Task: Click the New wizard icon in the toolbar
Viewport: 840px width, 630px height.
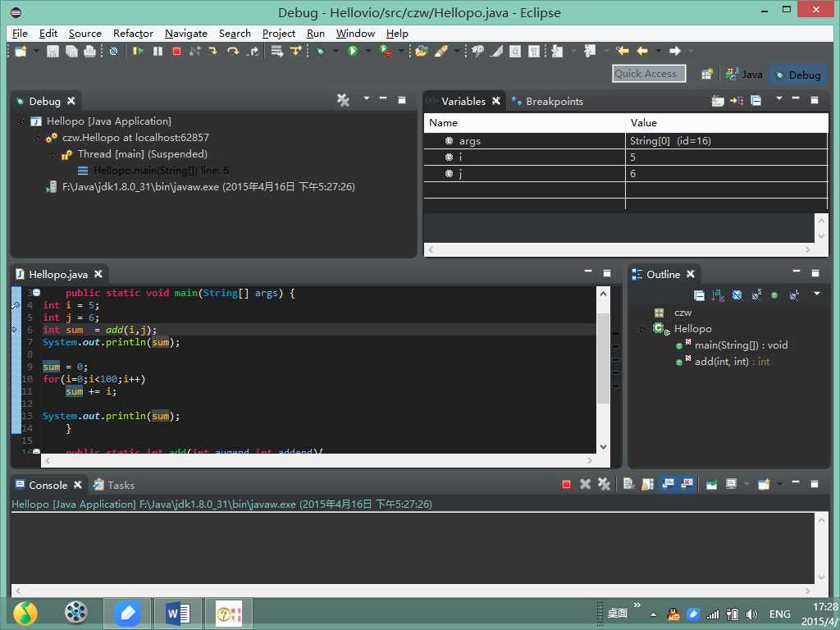Action: pos(21,52)
